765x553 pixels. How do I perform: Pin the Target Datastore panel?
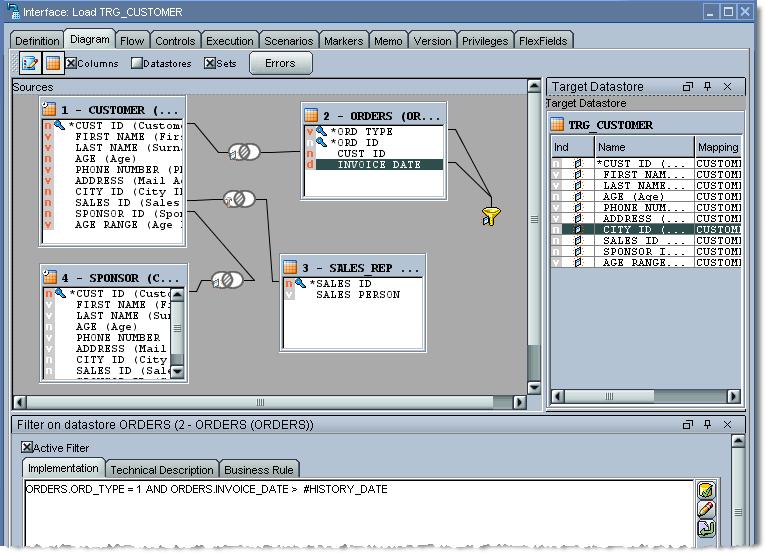pos(707,86)
